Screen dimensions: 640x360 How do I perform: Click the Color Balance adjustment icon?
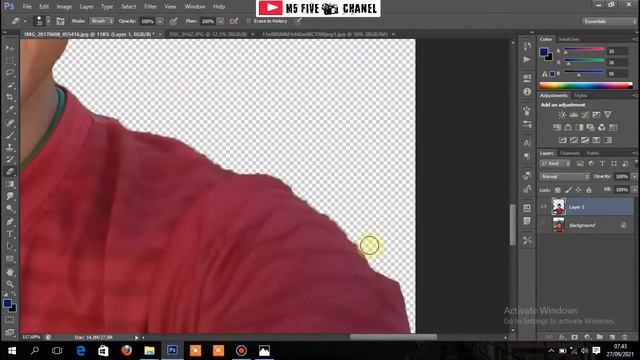(x=568, y=127)
